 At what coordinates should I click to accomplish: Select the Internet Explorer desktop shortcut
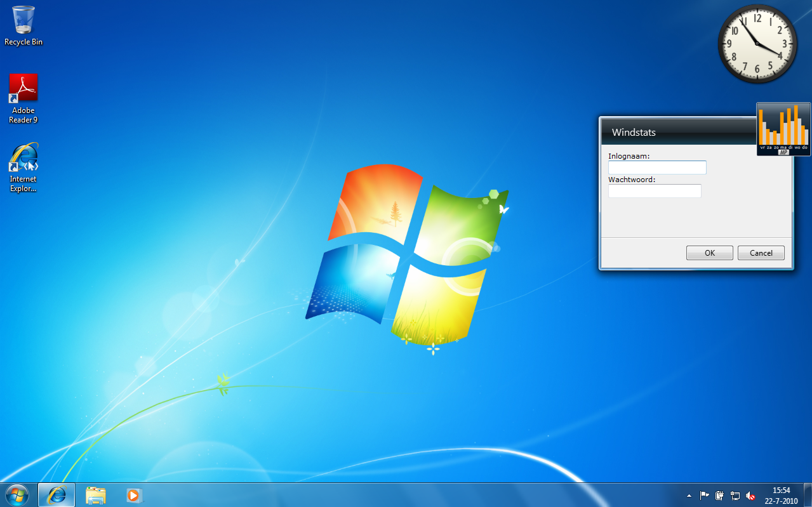click(23, 168)
